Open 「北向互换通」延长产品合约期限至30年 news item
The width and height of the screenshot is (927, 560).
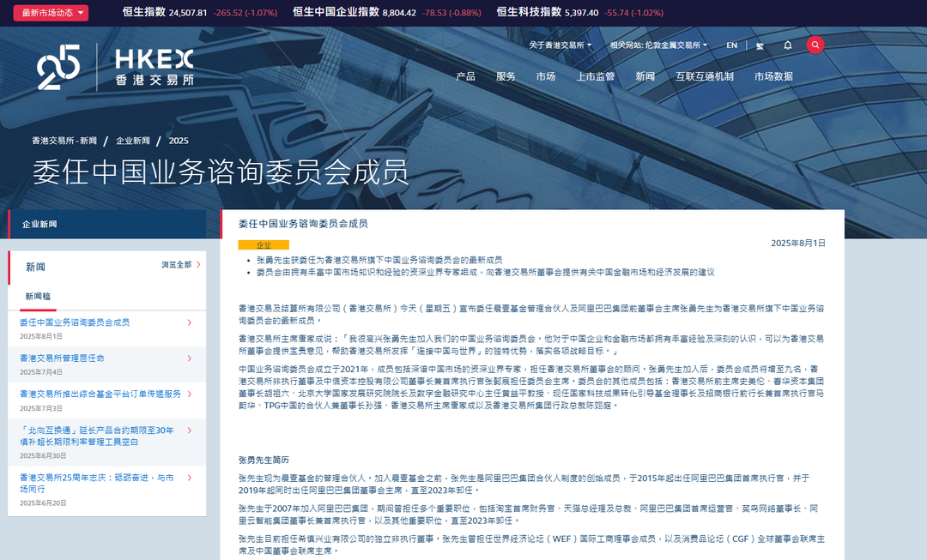[97, 436]
